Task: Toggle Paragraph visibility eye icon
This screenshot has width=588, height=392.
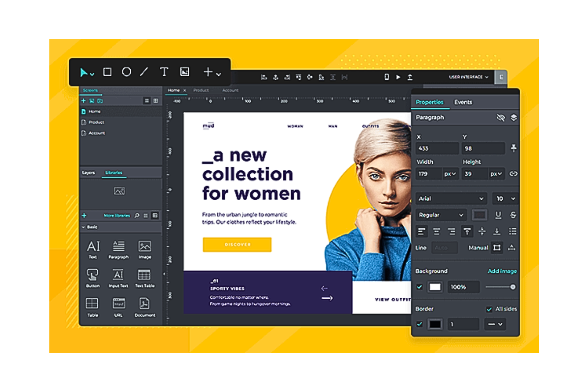Action: pos(501,118)
